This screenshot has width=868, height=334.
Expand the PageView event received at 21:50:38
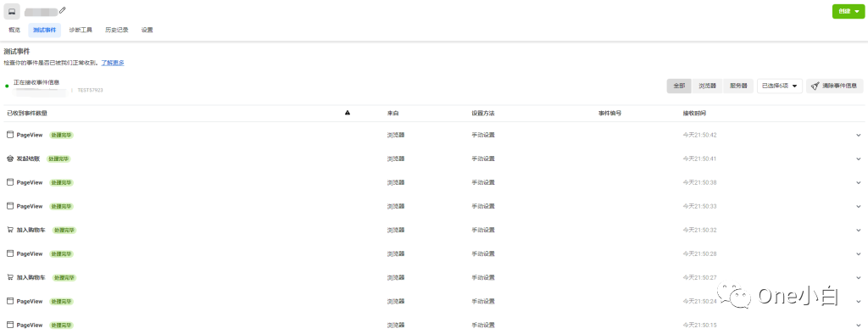tap(859, 183)
